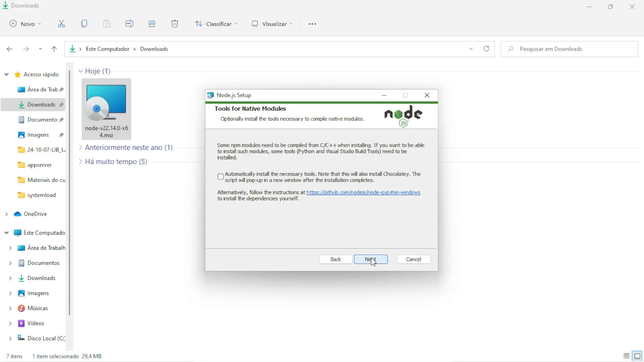Click the Rename icon in toolbar
Screen dimensions: 644x362
pyautogui.click(x=129, y=24)
